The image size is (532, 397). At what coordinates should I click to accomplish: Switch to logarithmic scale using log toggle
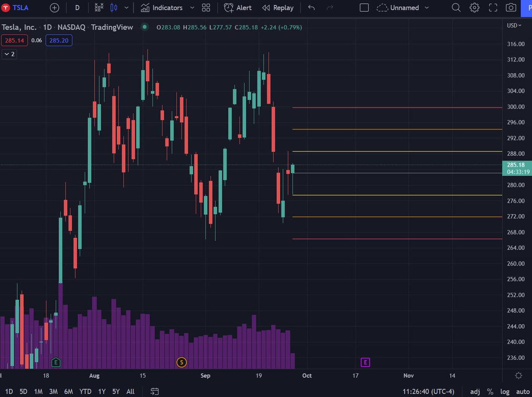pyautogui.click(x=505, y=391)
